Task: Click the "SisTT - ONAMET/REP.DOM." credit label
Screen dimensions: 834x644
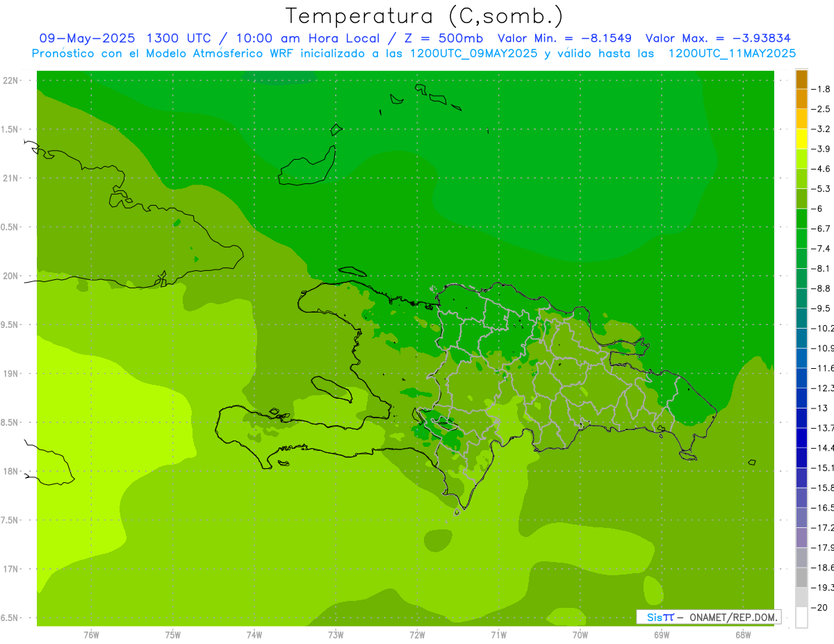Action: (x=708, y=617)
